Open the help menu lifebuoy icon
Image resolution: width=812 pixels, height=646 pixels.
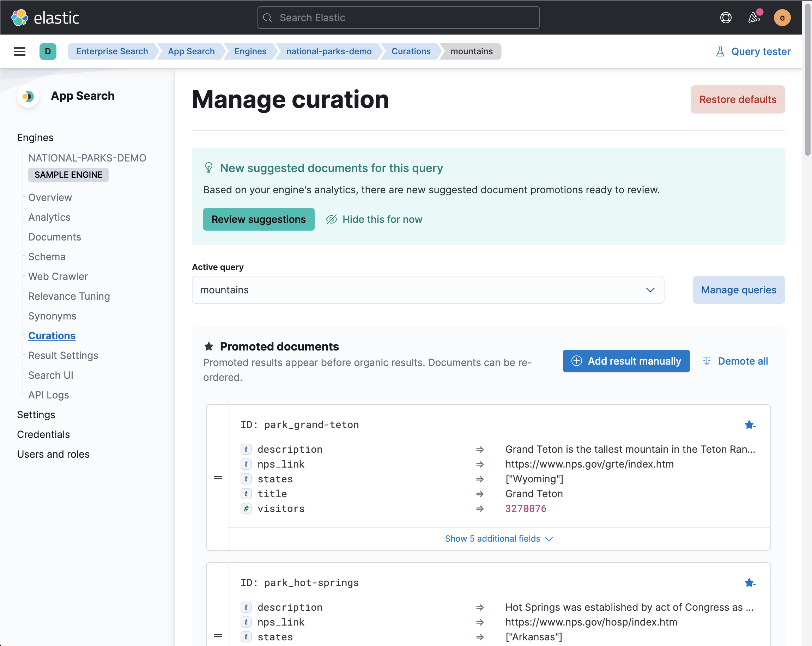point(725,18)
